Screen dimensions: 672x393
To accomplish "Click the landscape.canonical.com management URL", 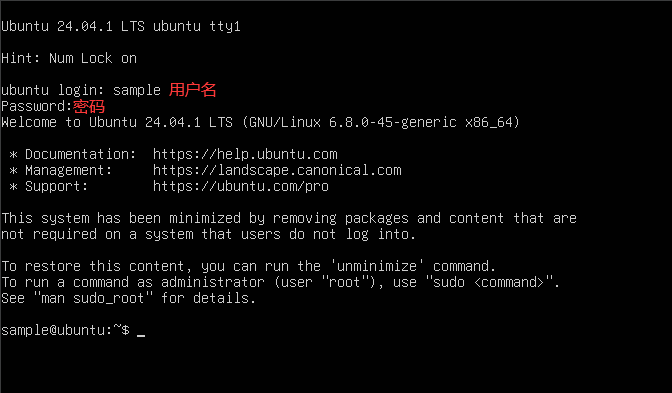I will [277, 170].
